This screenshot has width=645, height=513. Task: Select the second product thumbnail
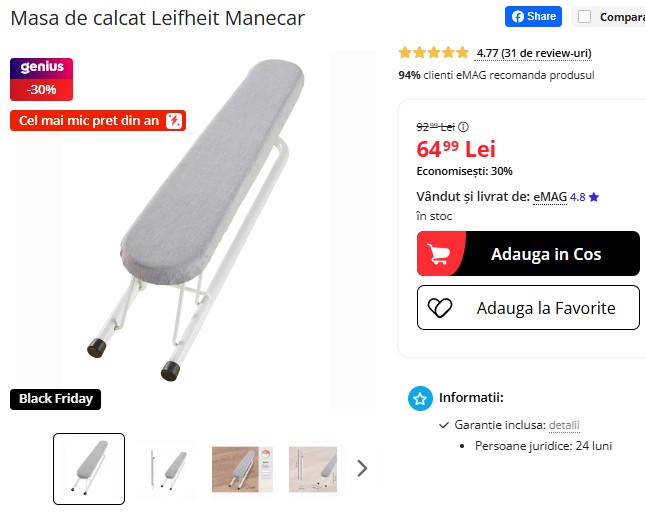[x=168, y=469]
